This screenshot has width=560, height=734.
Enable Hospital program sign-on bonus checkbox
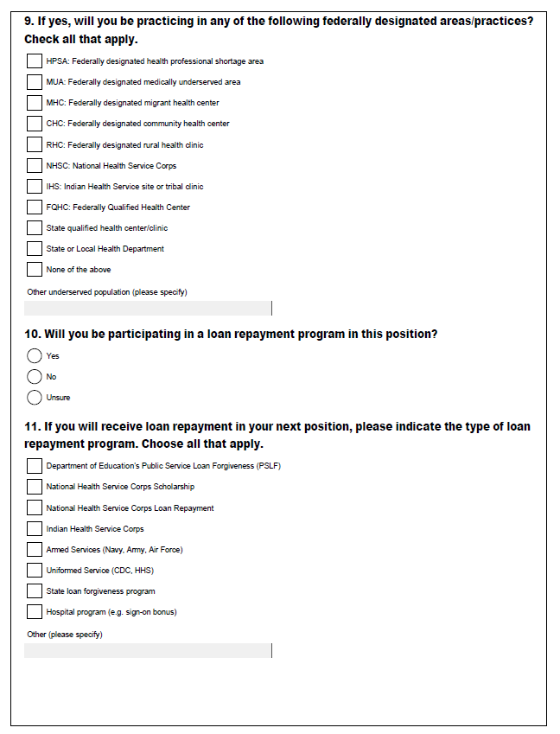(34, 612)
